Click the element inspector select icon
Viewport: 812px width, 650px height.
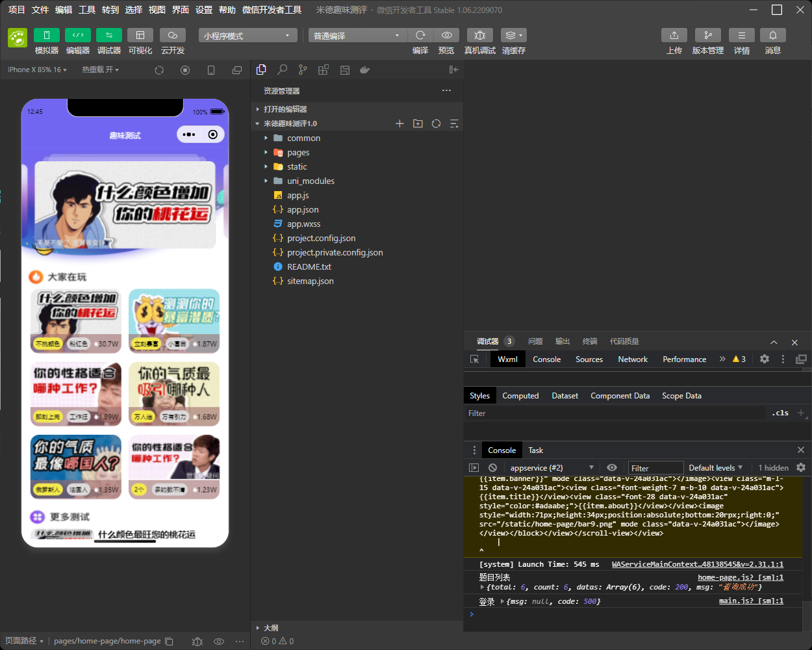coord(475,359)
